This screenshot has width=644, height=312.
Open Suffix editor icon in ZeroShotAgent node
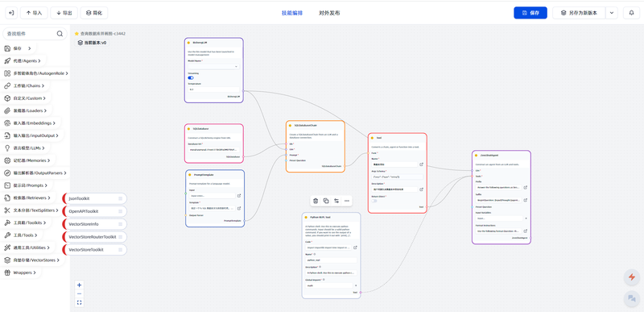pyautogui.click(x=525, y=200)
